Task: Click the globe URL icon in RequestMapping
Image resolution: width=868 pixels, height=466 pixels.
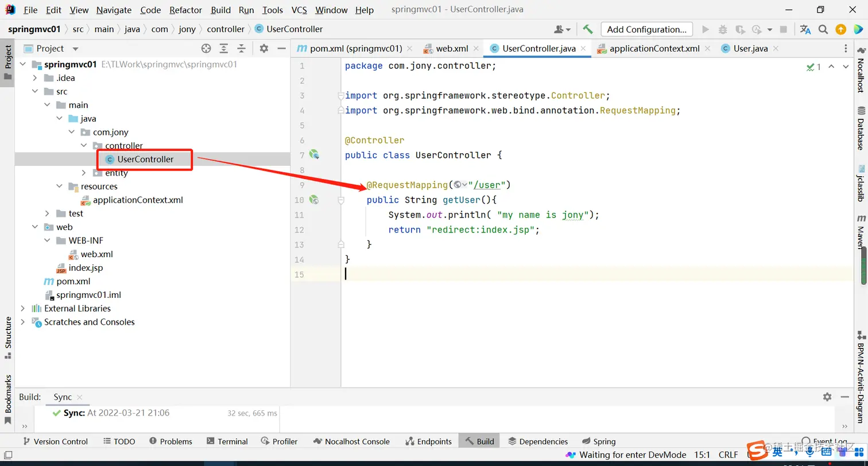Action: (x=458, y=185)
